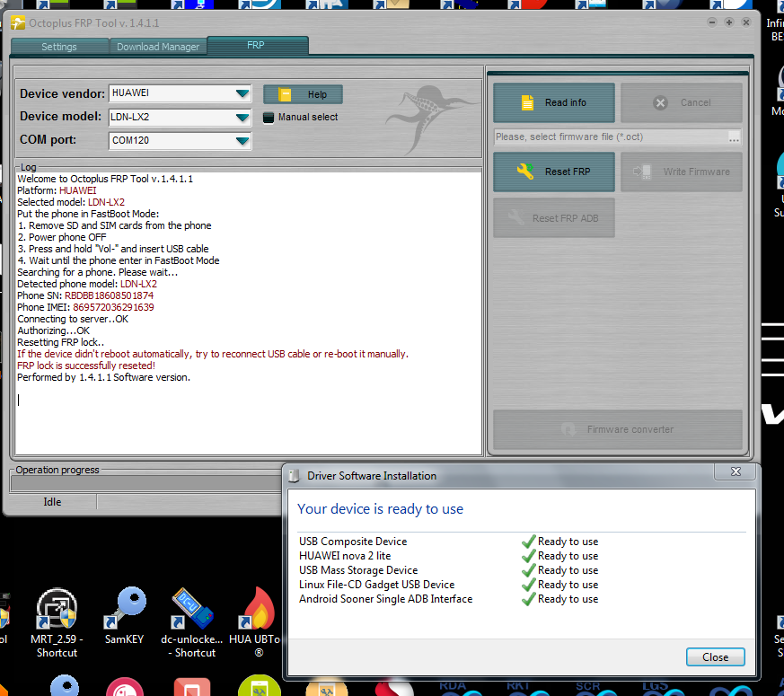Image resolution: width=784 pixels, height=696 pixels.
Task: Switch to Download Manager tab
Action: point(157,47)
